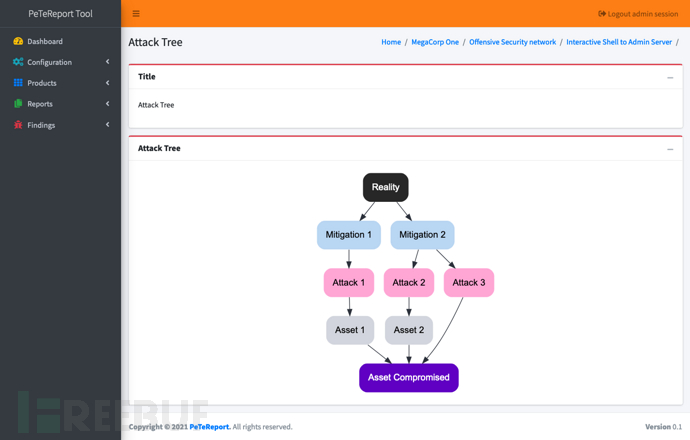Open Offensive Security network breadcrumb
690x440 pixels.
(512, 42)
